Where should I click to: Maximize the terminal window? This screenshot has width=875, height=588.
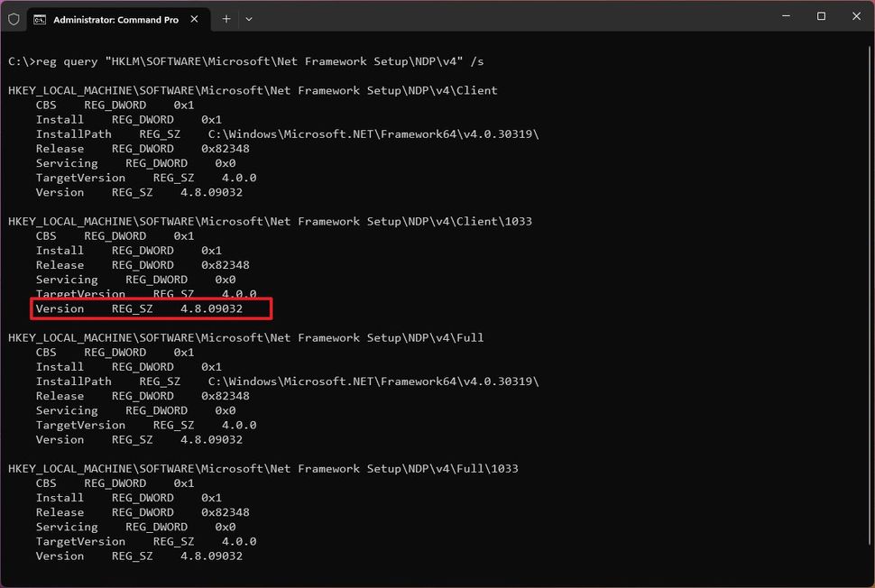coord(821,16)
